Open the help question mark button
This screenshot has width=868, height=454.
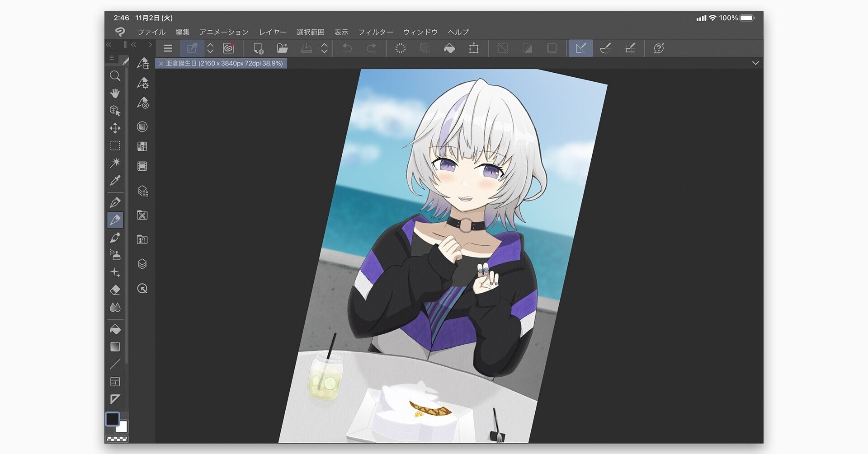click(x=658, y=48)
